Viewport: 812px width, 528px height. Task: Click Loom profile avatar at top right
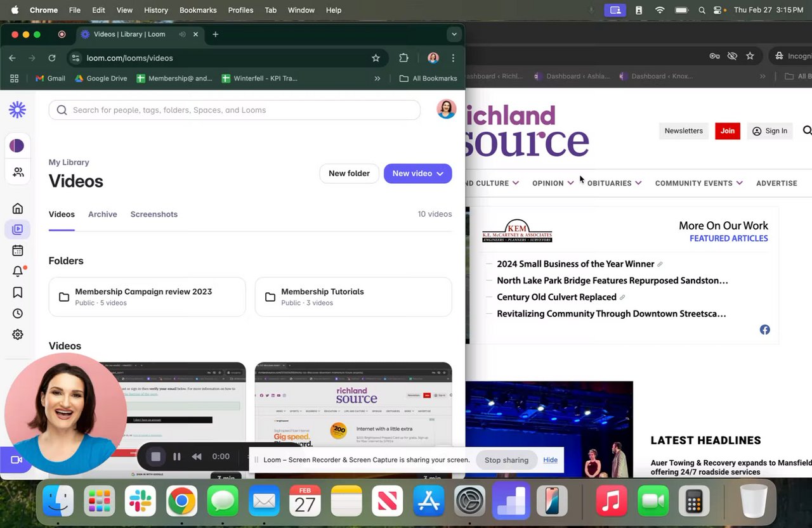(447, 109)
